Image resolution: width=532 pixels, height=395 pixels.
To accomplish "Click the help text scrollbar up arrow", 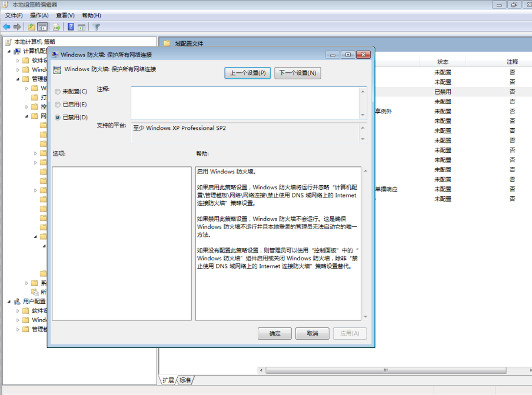I will tap(365, 170).
